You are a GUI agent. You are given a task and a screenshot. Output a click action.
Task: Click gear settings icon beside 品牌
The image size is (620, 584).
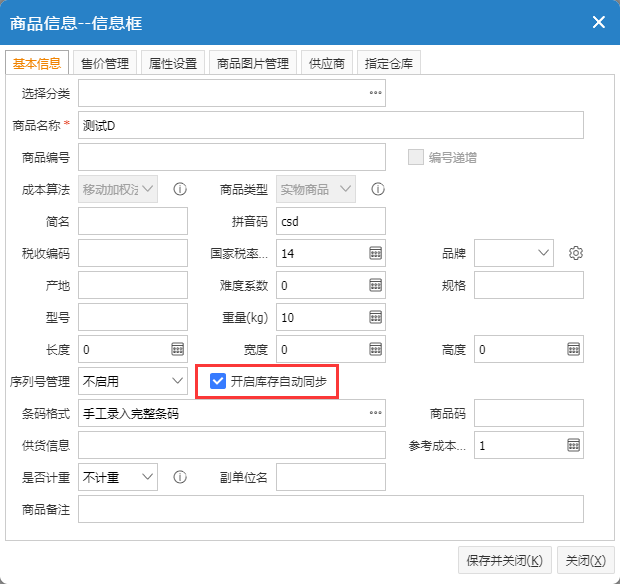pos(576,253)
